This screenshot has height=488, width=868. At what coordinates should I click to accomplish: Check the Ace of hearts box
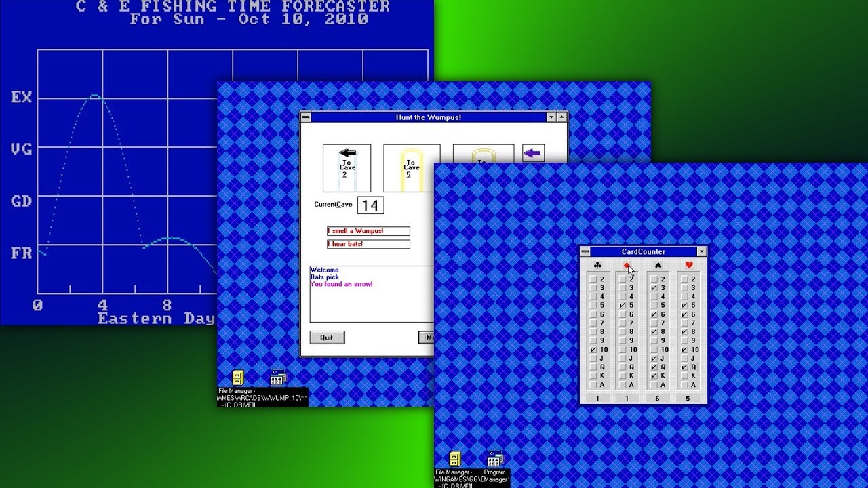[684, 385]
